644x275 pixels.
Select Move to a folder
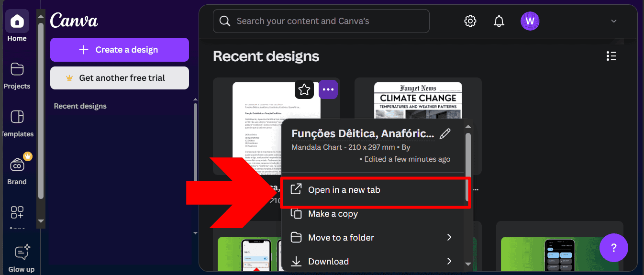[373, 238]
